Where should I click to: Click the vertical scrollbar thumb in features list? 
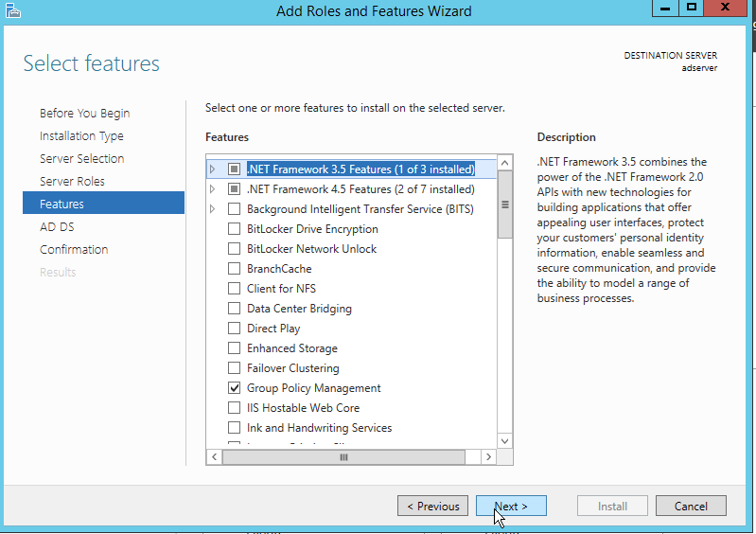click(x=504, y=204)
